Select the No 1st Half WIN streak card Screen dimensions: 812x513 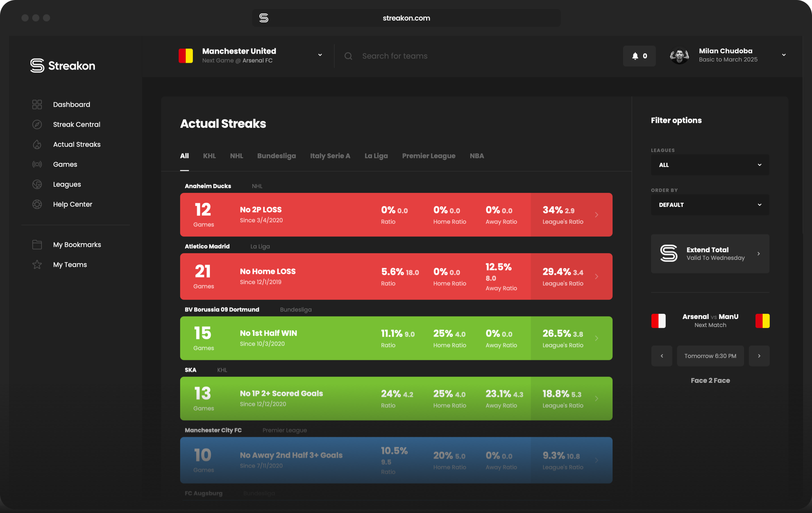[396, 338]
